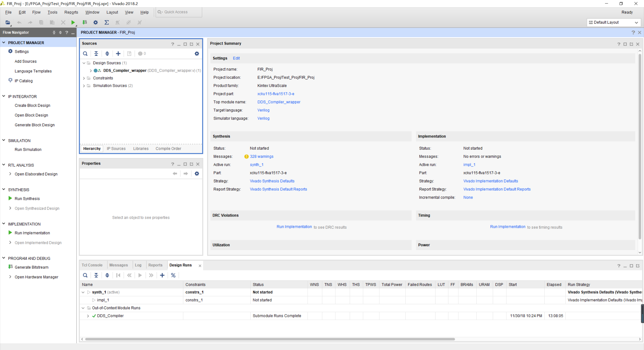Screen dimensions: 644x350
Task: Click the 328 warnings link
Action: pyautogui.click(x=261, y=156)
